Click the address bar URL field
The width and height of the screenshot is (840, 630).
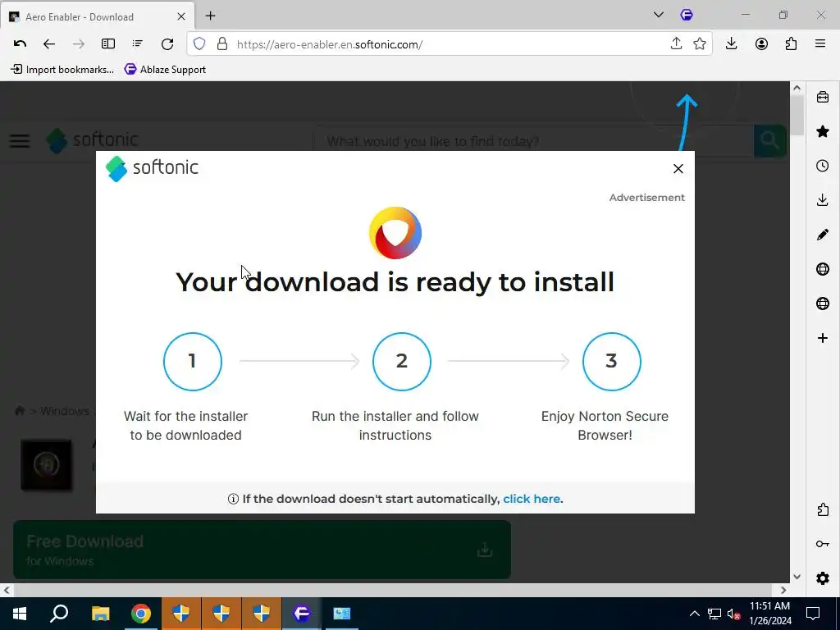point(450,44)
